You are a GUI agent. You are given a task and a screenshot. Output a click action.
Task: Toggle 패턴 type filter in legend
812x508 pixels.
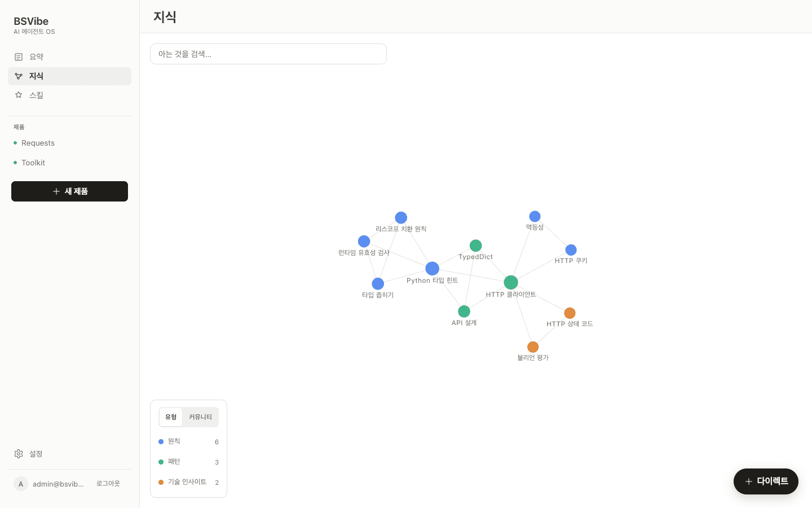188,462
